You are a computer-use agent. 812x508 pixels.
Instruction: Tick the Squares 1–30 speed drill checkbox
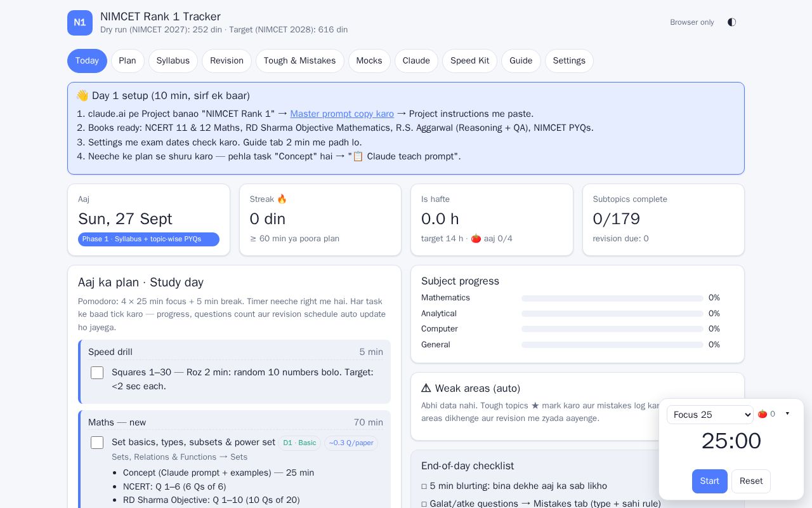pos(97,373)
